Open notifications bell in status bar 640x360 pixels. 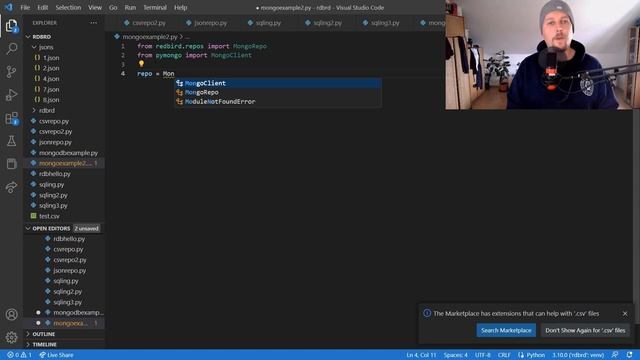(x=629, y=355)
